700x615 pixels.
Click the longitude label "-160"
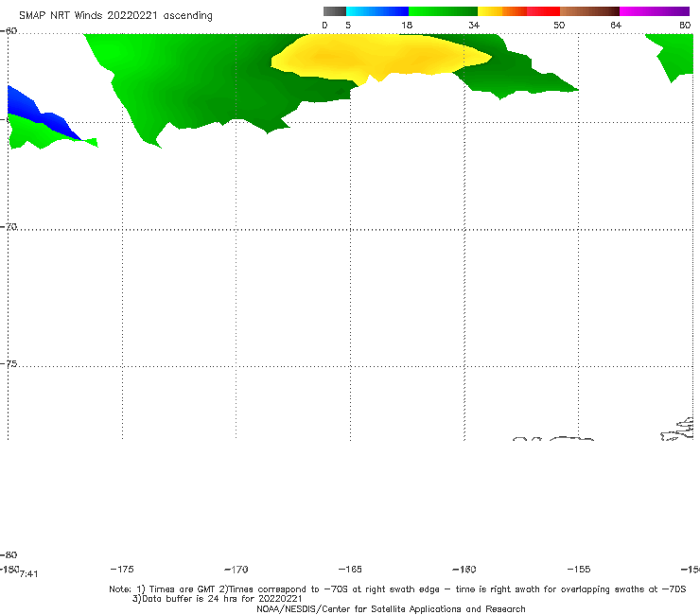(x=464, y=569)
